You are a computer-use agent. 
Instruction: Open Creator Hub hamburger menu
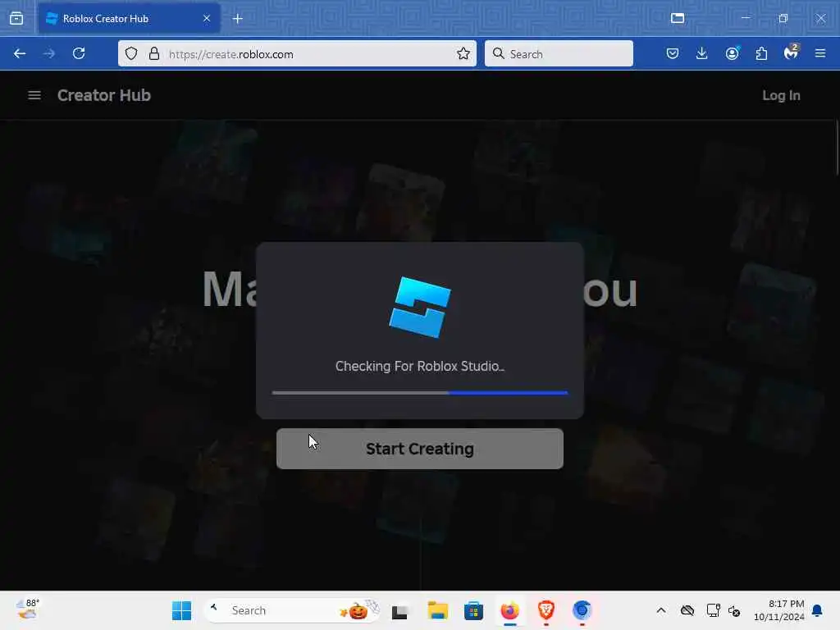coord(34,95)
